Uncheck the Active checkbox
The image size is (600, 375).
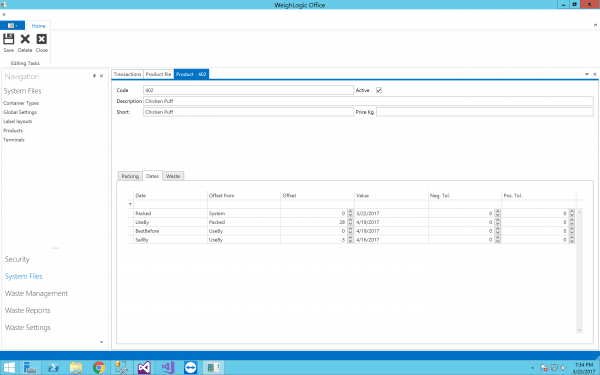pos(379,90)
